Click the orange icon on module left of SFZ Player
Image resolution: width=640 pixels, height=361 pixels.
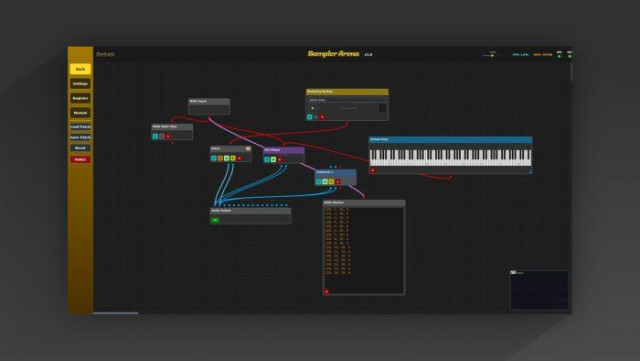(x=220, y=158)
